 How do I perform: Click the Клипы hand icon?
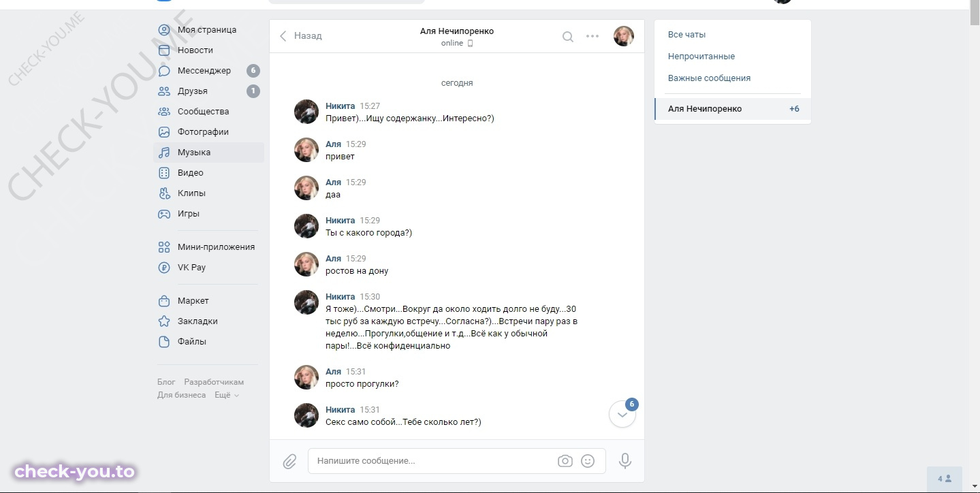pos(164,193)
